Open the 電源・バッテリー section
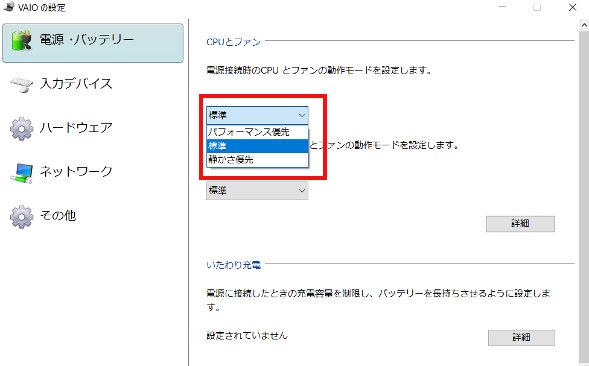589x366 pixels. 93,43
